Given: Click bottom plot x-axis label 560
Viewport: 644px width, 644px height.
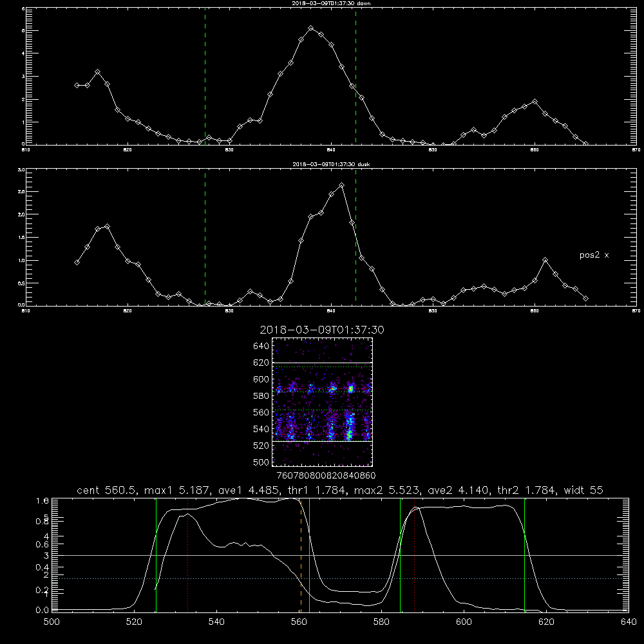Looking at the screenshot, I should click(x=299, y=622).
